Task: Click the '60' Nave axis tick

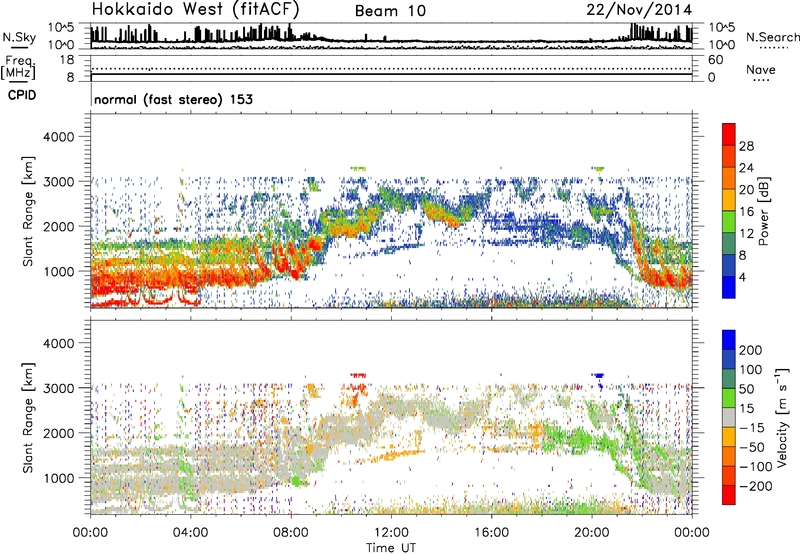Action: [715, 60]
